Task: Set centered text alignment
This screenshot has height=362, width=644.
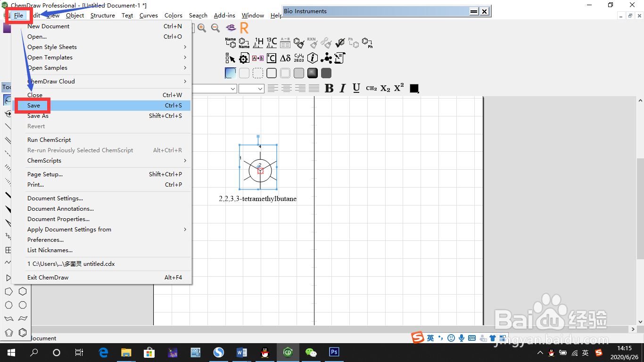Action: pyautogui.click(x=286, y=88)
